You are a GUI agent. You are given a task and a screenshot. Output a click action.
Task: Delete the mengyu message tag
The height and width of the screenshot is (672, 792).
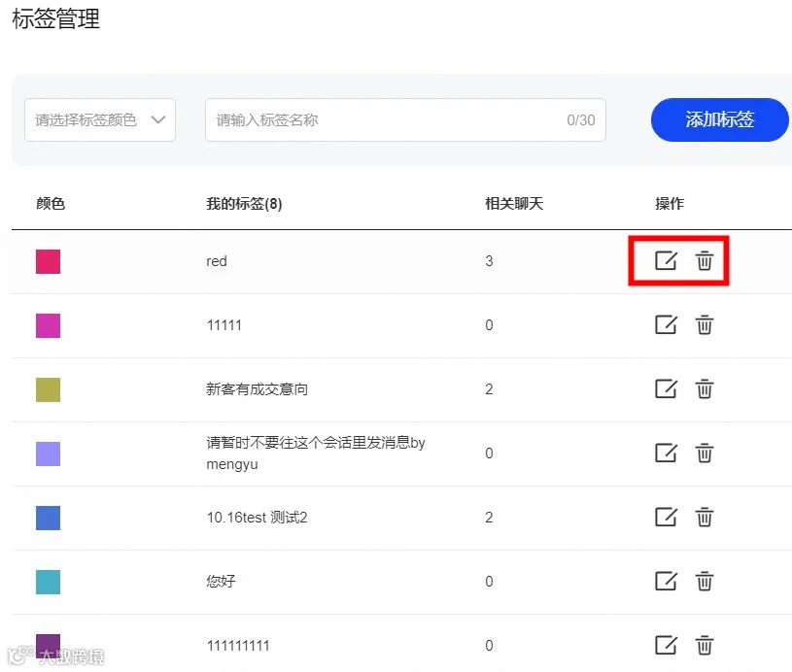tap(705, 453)
